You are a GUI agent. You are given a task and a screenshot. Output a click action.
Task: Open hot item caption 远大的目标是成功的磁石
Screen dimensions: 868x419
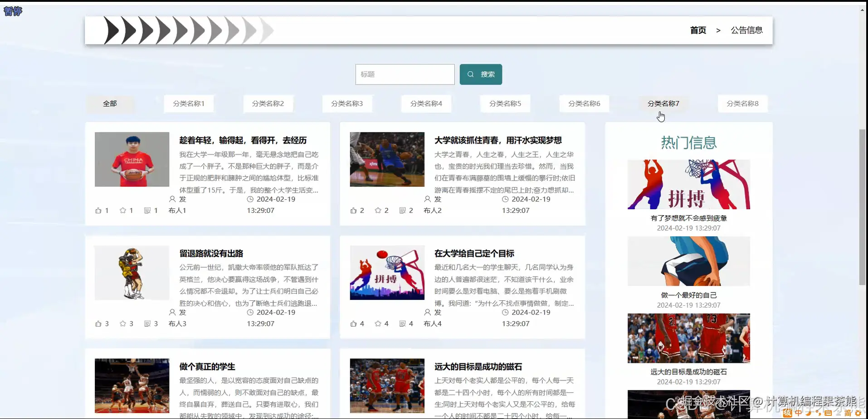click(689, 372)
